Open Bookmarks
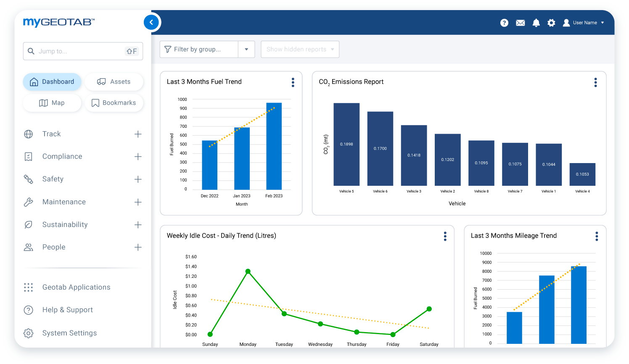Image resolution: width=629 pixels, height=364 pixels. click(114, 103)
